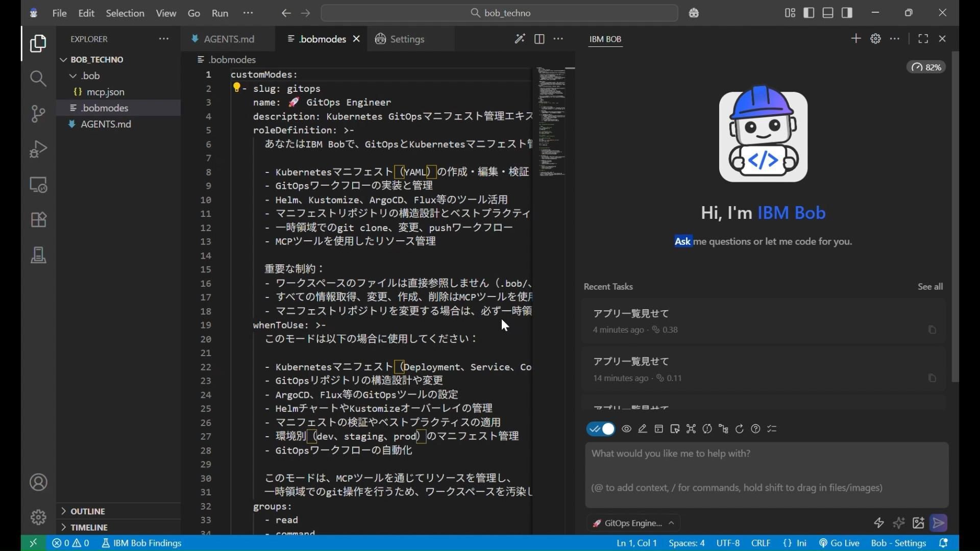Screen dimensions: 980x551
Task: Click the sparkle enhance prompt icon
Action: 899,523
